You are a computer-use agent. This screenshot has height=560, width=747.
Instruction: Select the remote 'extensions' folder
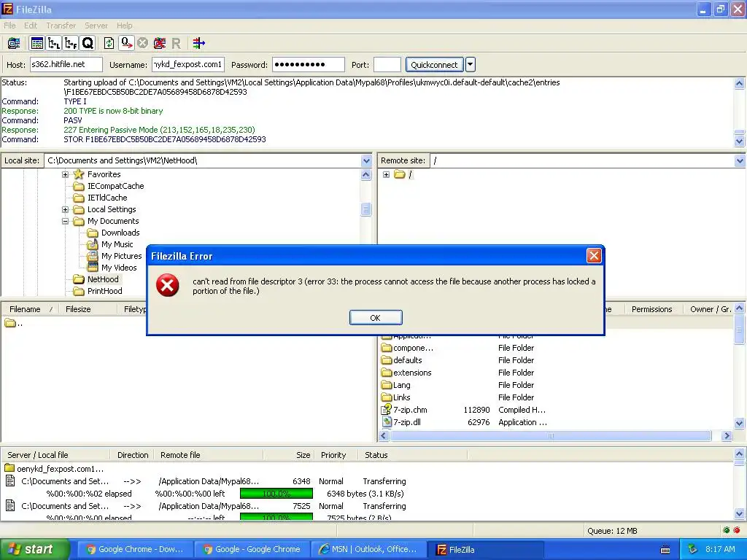click(412, 373)
